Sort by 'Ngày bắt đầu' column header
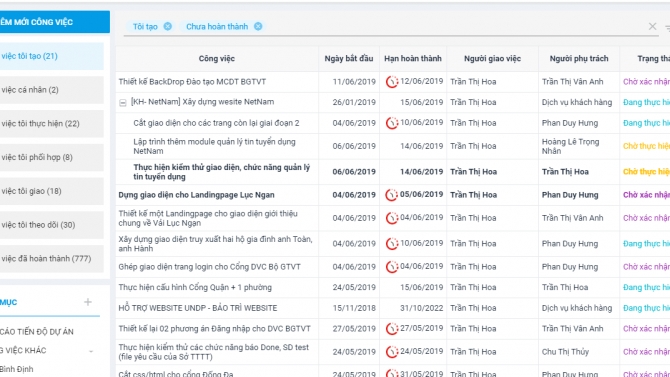Screen dimensions: 670x377 [x=349, y=59]
